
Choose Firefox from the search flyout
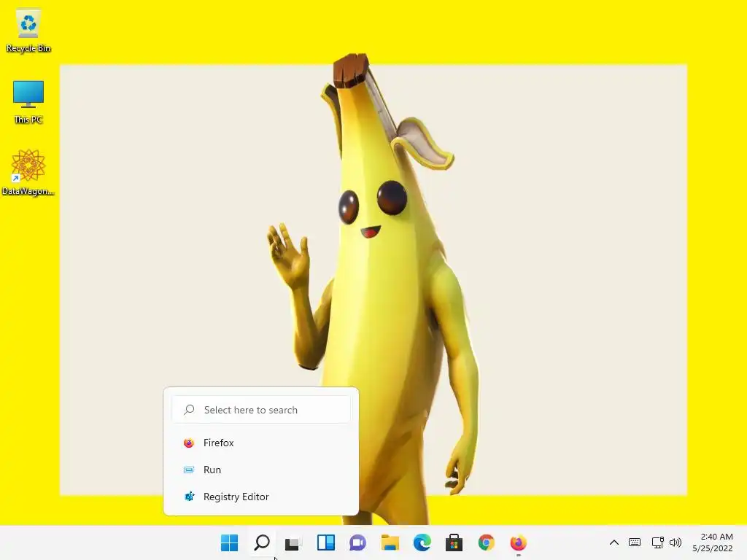coord(261,443)
